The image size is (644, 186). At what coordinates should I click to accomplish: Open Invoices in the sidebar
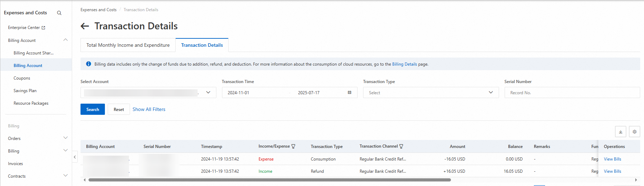click(15, 164)
